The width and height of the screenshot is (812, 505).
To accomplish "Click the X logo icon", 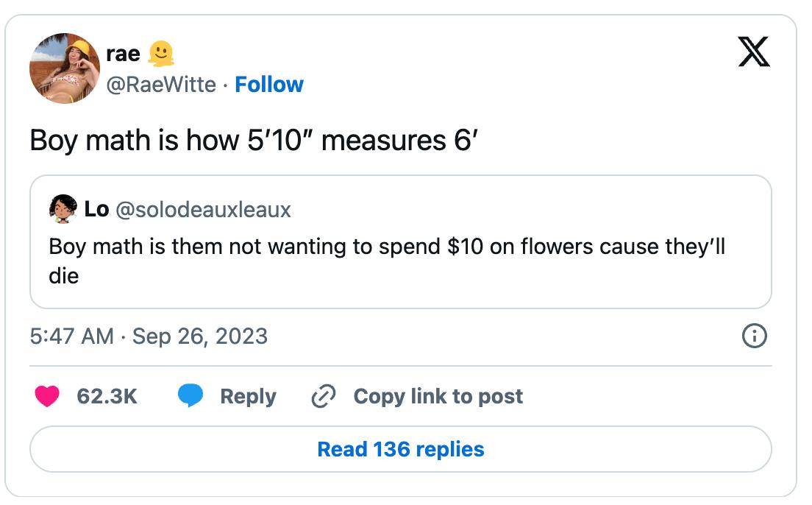I will click(754, 52).
